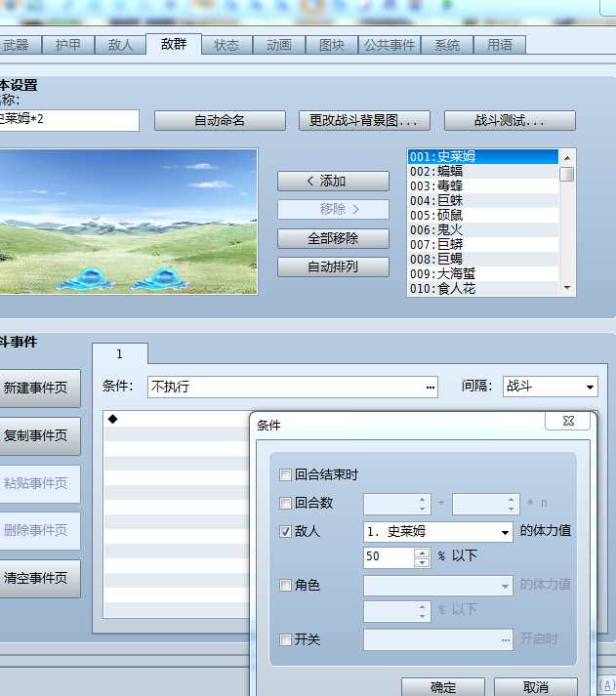Click the 全部移除 button
Screen dimensions: 616x696
(x=333, y=238)
